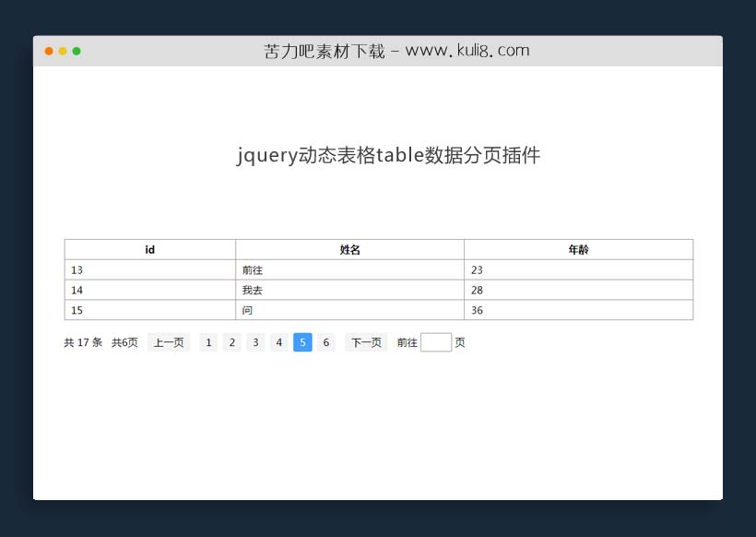Click the jquery动态表格 page title text
The width and height of the screenshot is (756, 537).
pyautogui.click(x=390, y=155)
